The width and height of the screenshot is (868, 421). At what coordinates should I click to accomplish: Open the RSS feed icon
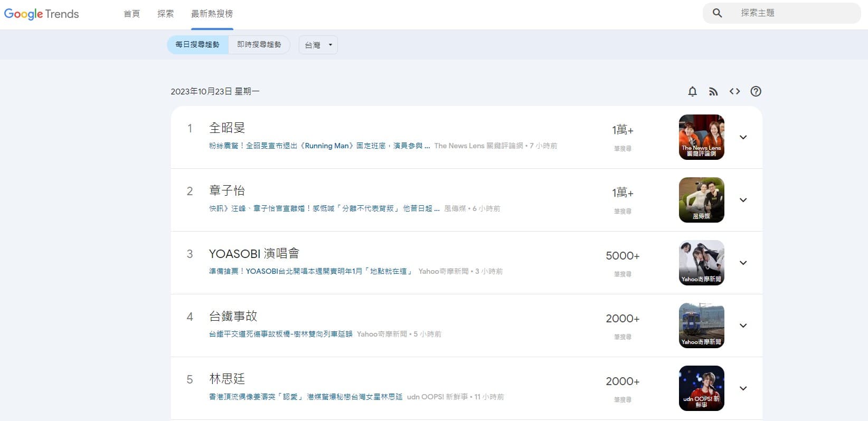713,92
